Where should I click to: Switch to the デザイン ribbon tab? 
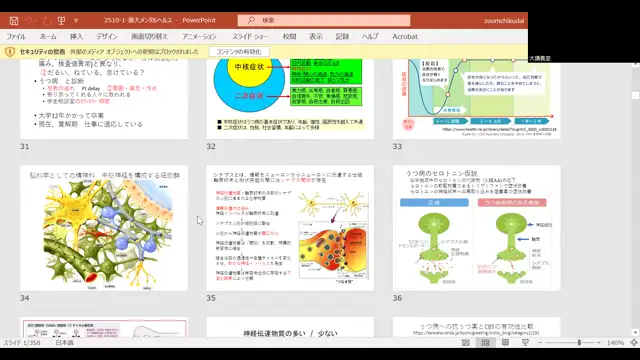coord(107,37)
